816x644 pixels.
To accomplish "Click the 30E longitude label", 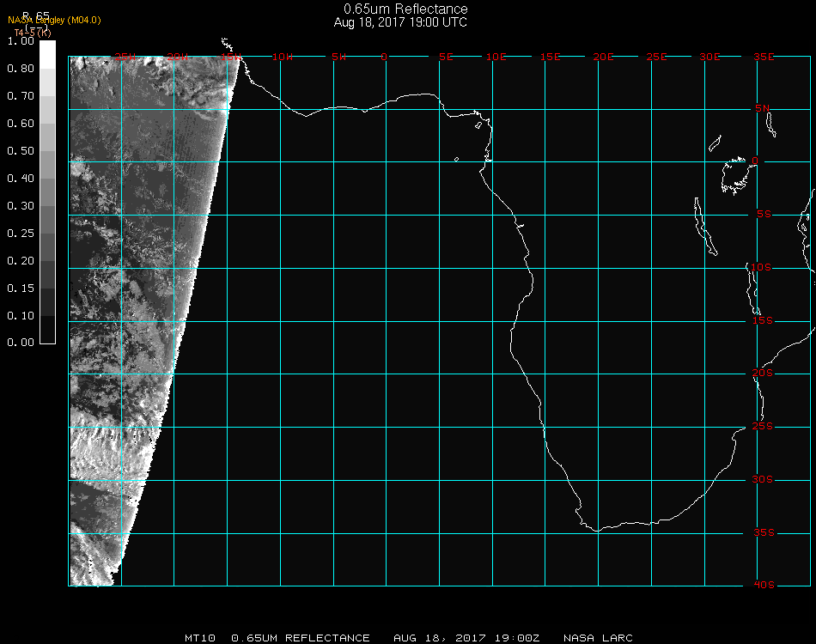I will (709, 57).
